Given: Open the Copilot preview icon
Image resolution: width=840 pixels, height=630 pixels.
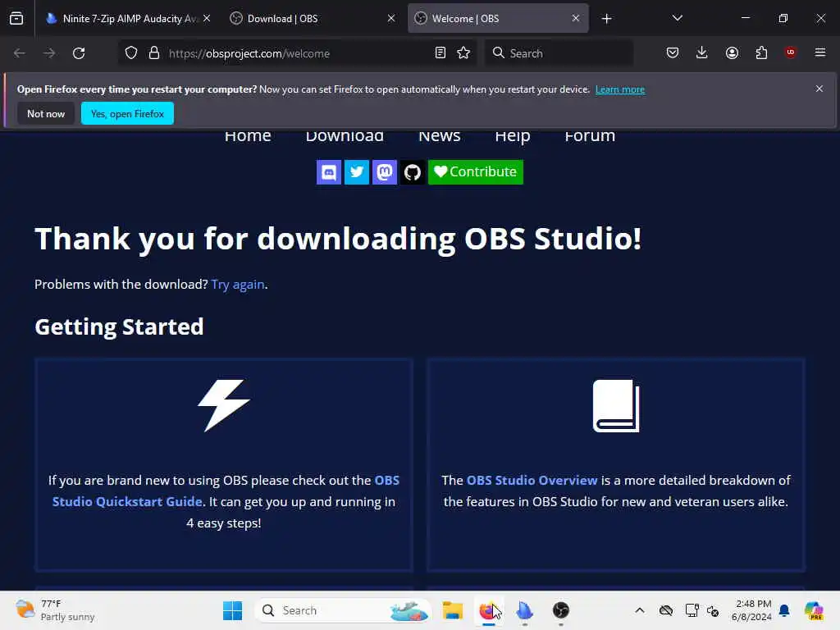Looking at the screenshot, I should [815, 610].
